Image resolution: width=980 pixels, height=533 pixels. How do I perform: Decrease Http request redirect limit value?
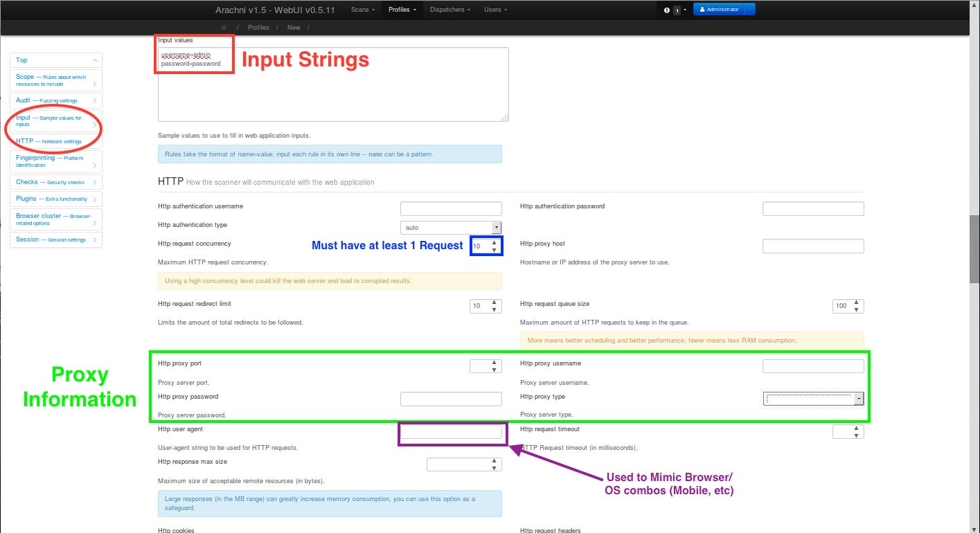(494, 309)
